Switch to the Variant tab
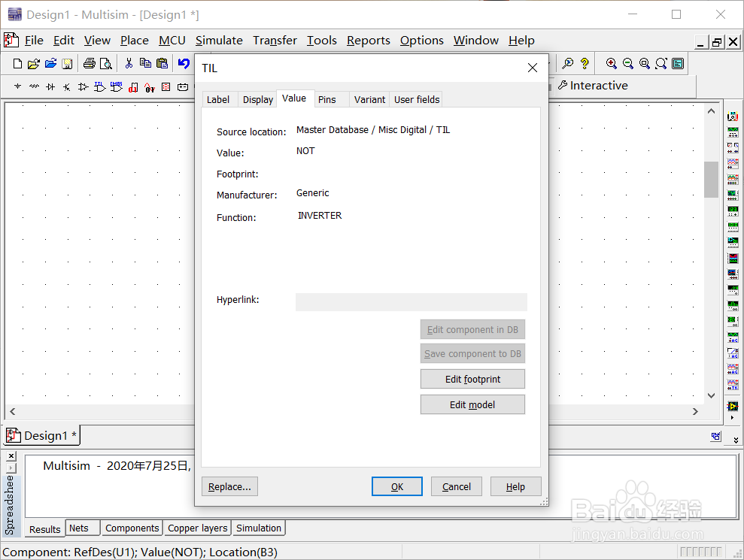The image size is (744, 560). [369, 99]
